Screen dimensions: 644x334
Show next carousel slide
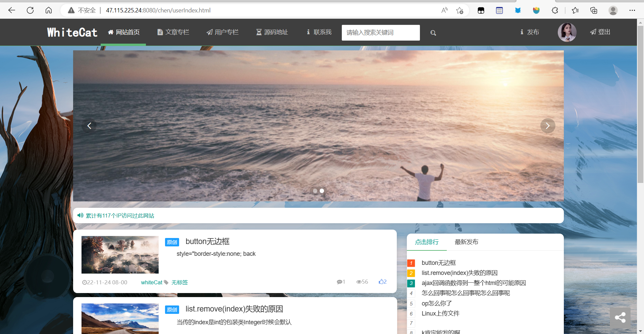[548, 126]
